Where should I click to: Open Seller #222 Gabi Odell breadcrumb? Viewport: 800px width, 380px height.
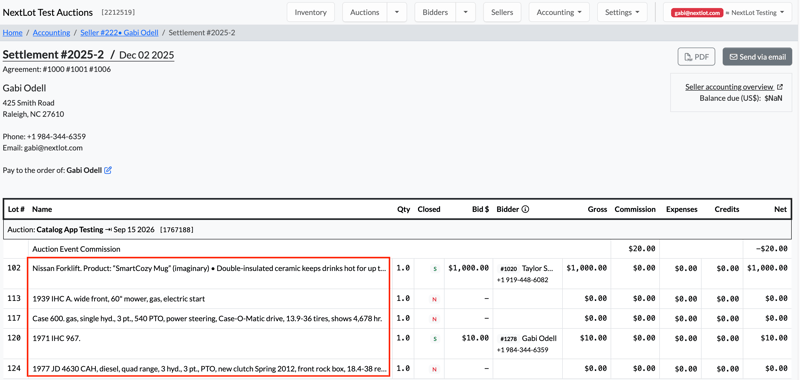tap(118, 33)
